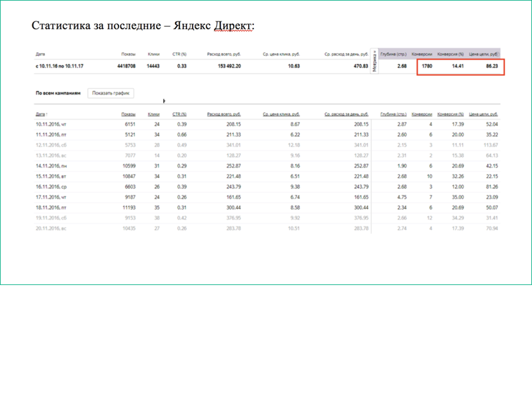
Task: Click spend value 300.44 in Расход всего column
Action: pyautogui.click(x=233, y=208)
